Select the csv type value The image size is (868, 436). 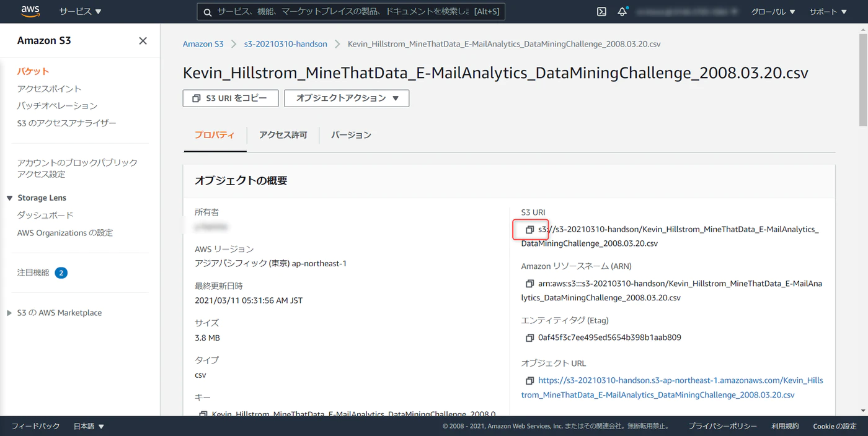coord(200,375)
